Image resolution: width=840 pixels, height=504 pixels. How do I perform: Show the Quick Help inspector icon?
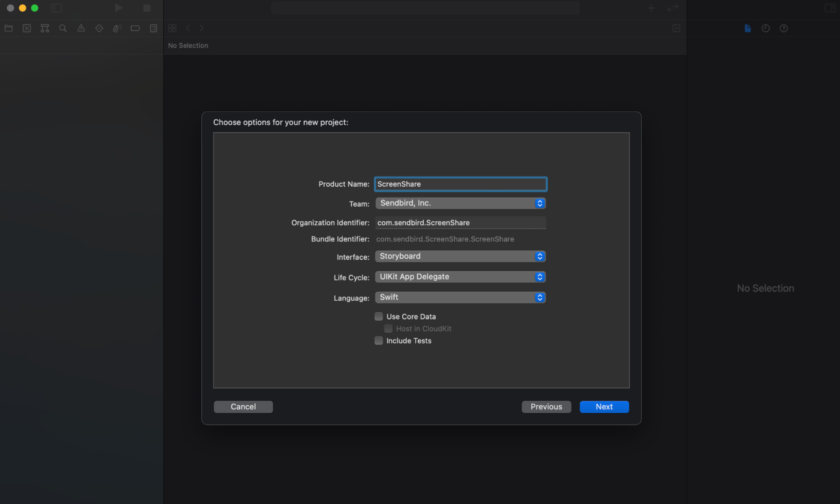click(x=784, y=28)
